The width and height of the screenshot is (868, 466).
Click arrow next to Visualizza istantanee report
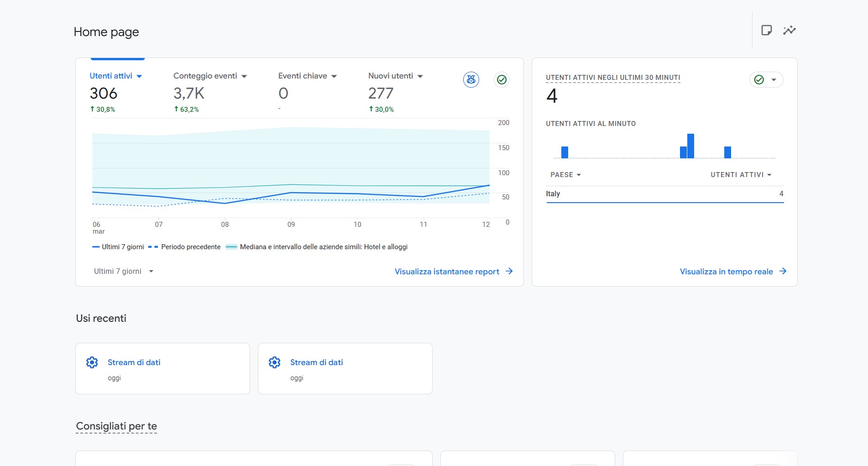pyautogui.click(x=509, y=271)
